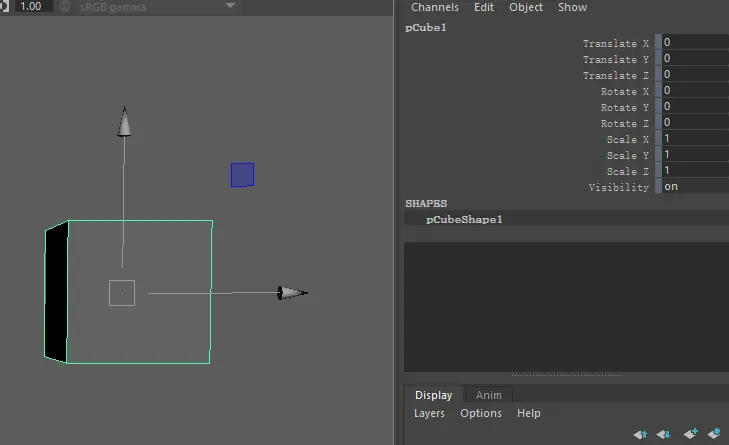Expand the pCubeShape1 shape node

coord(464,218)
